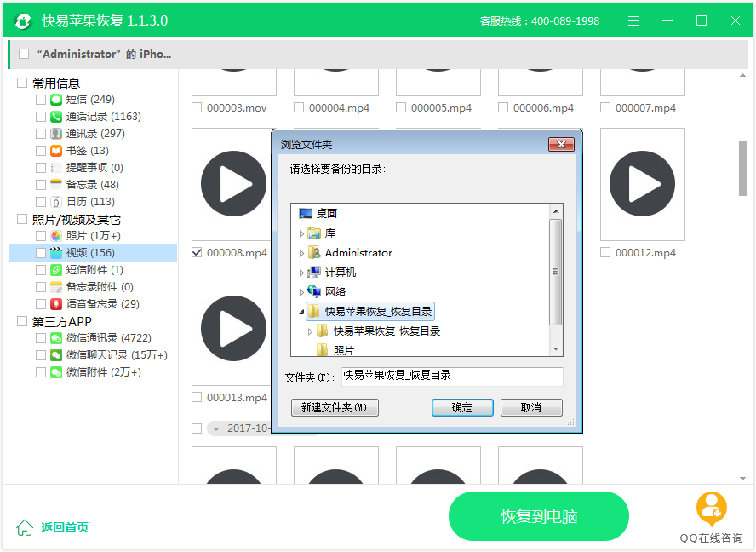
Task: Click the 返回首页 link
Action: pos(65,527)
